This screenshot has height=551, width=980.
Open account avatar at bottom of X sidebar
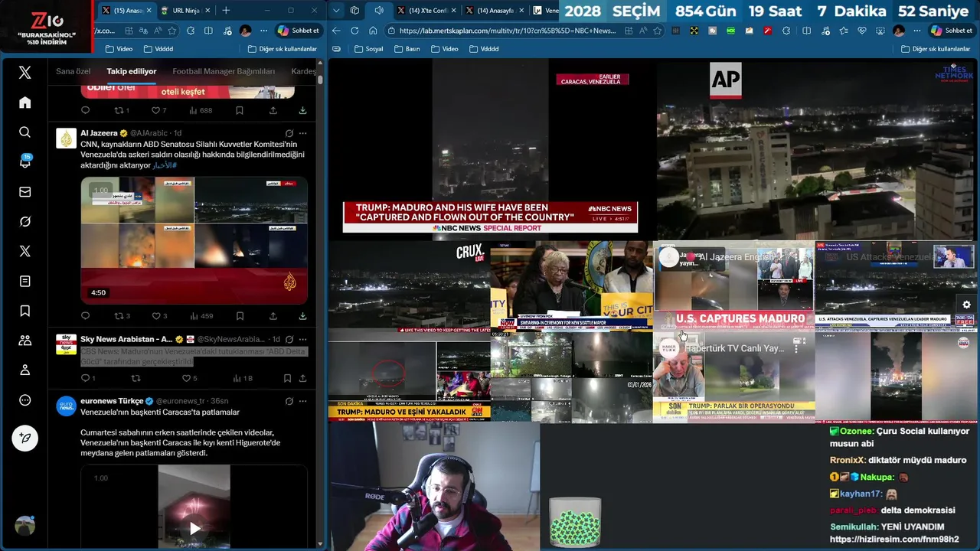24,526
